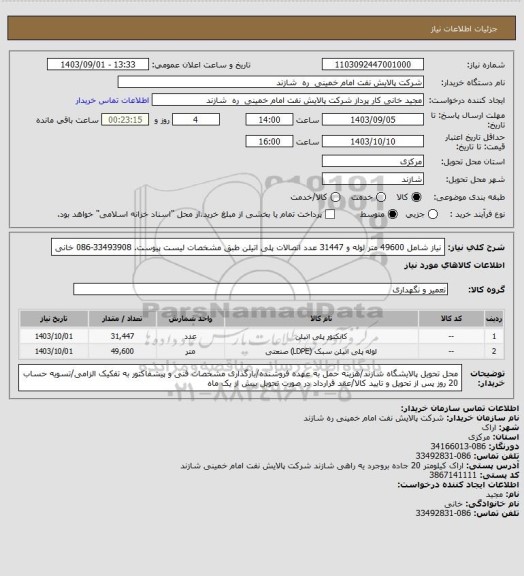
Task: Click the شرح کلی نیاز description field
Action: (x=248, y=247)
